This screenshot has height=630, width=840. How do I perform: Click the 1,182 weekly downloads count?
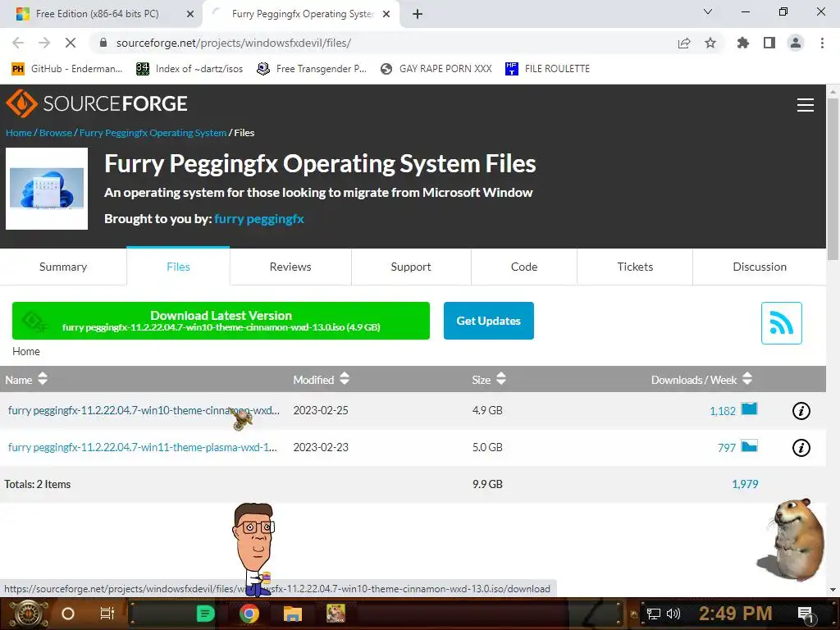(723, 411)
